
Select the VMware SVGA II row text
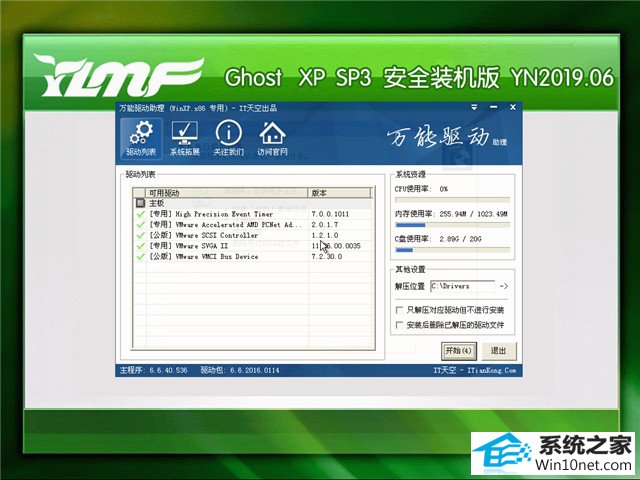[x=189, y=246]
